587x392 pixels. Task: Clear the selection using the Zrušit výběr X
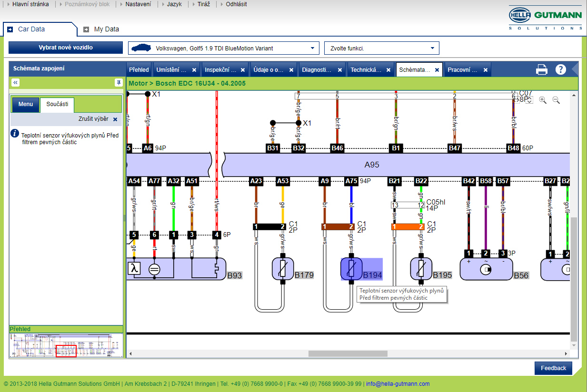click(x=115, y=119)
